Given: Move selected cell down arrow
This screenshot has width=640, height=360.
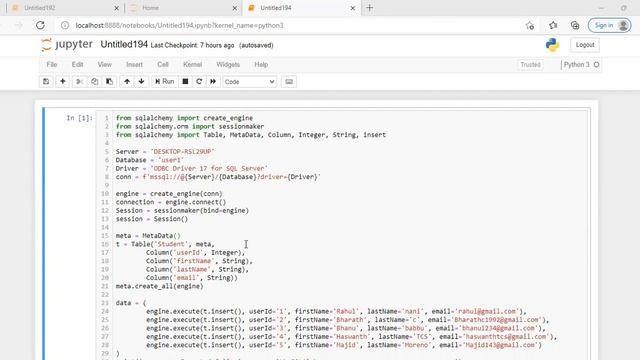Looking at the screenshot, I should click(x=141, y=82).
